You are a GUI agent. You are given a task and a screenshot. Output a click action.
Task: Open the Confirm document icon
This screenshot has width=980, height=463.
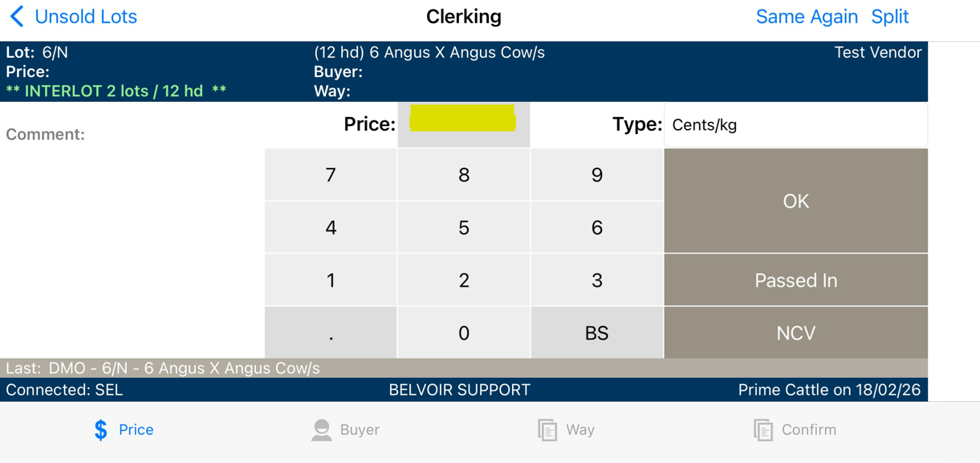coord(763,430)
